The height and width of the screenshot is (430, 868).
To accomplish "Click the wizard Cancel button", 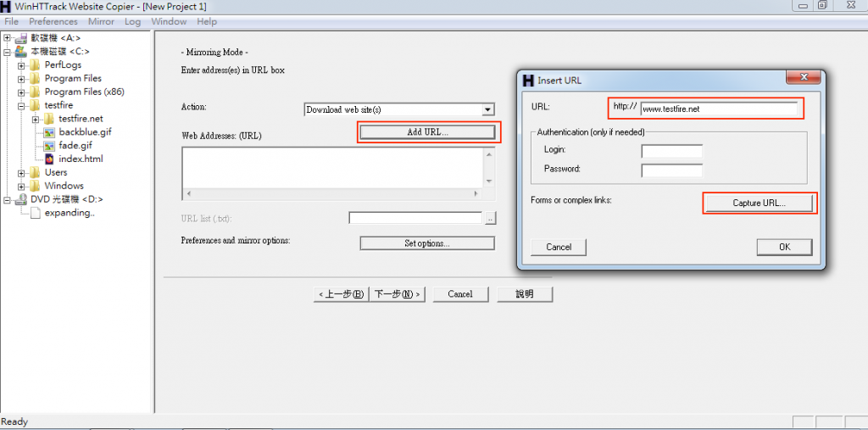I will coord(460,294).
